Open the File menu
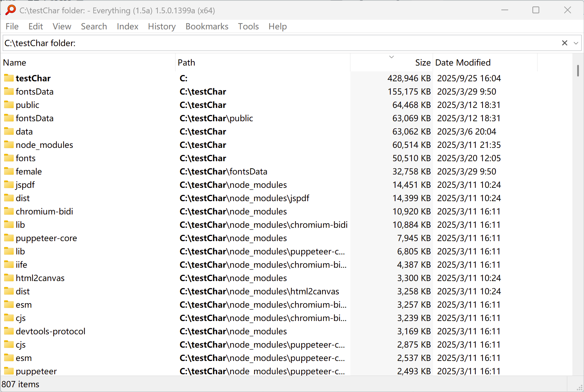The height and width of the screenshot is (392, 584). pos(12,26)
